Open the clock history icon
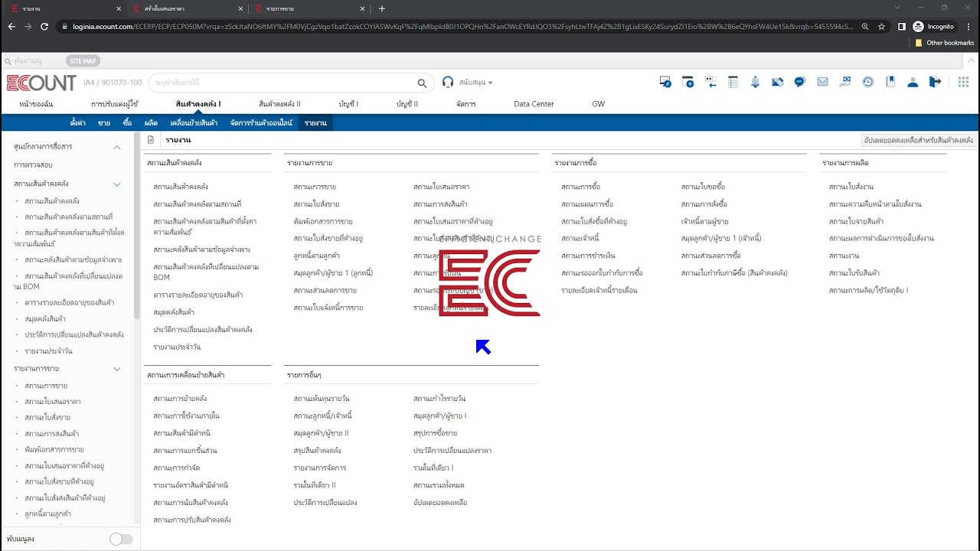 tap(867, 82)
